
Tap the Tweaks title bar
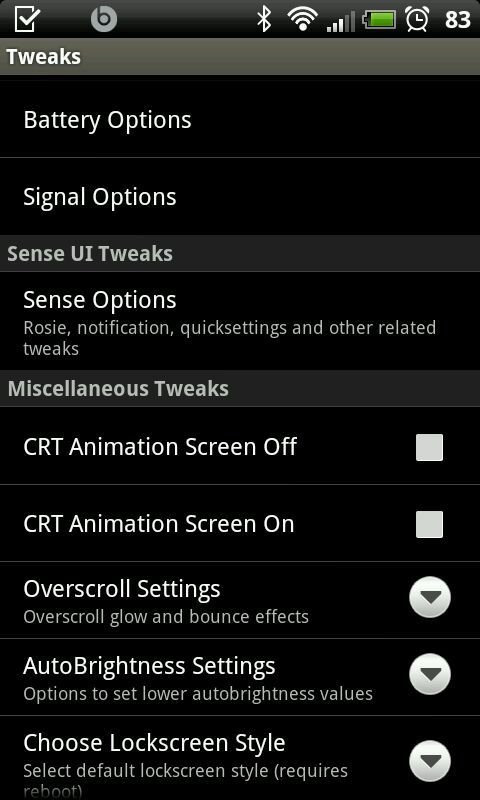(x=240, y=57)
